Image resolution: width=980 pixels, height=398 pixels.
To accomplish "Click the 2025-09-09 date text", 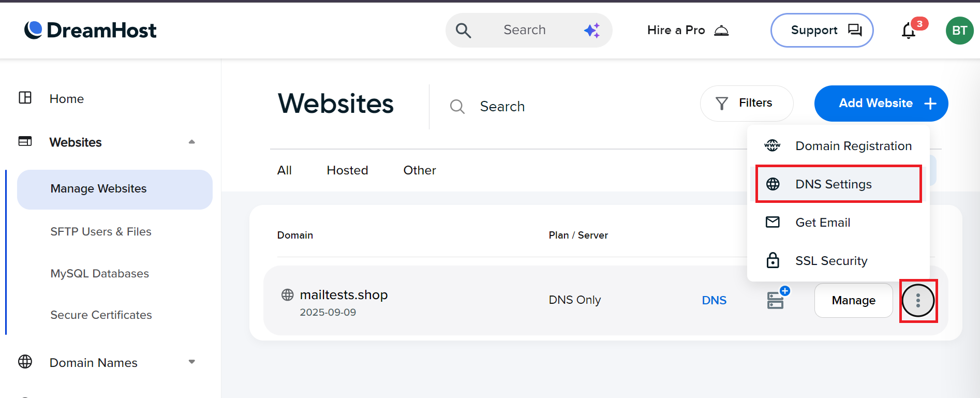I will click(328, 312).
